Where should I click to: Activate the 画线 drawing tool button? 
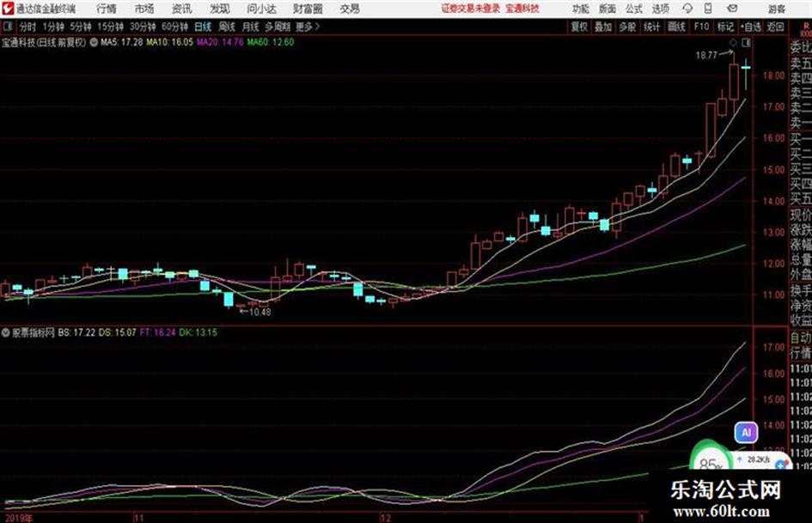point(676,27)
